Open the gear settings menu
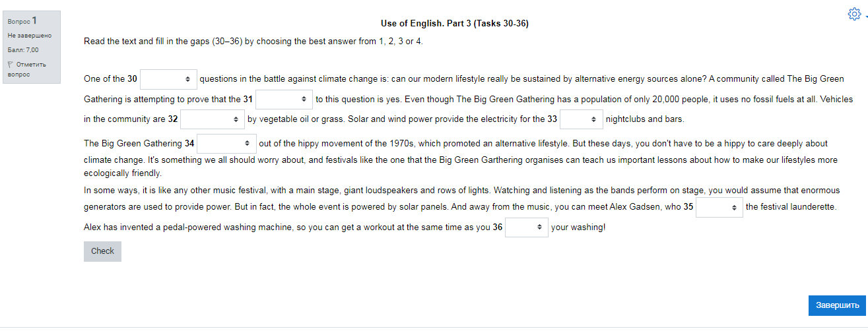868x331 pixels. [854, 15]
